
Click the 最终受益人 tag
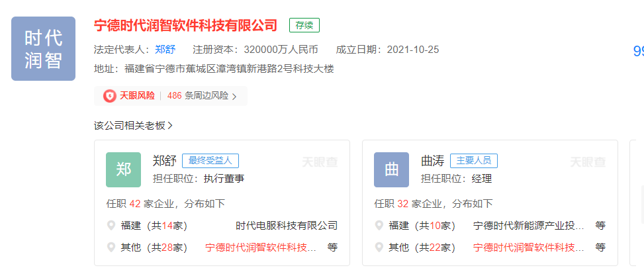click(x=210, y=161)
